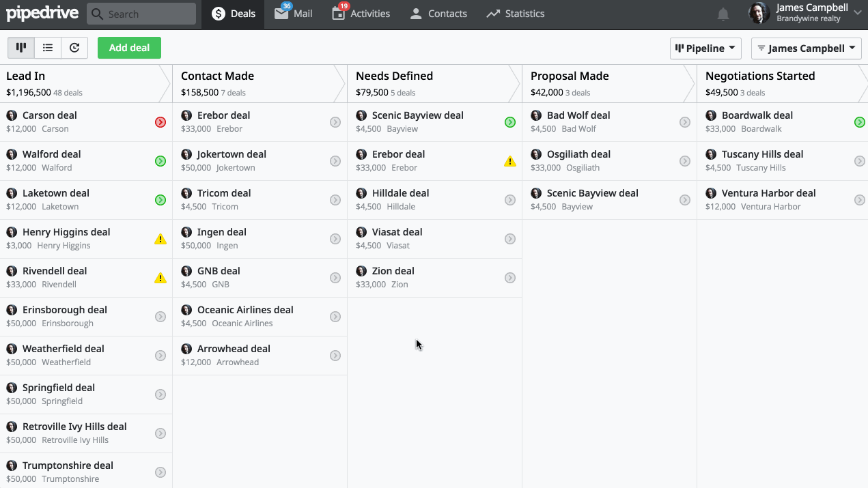Switch to pipeline board view
868x488 pixels.
[x=21, y=48]
